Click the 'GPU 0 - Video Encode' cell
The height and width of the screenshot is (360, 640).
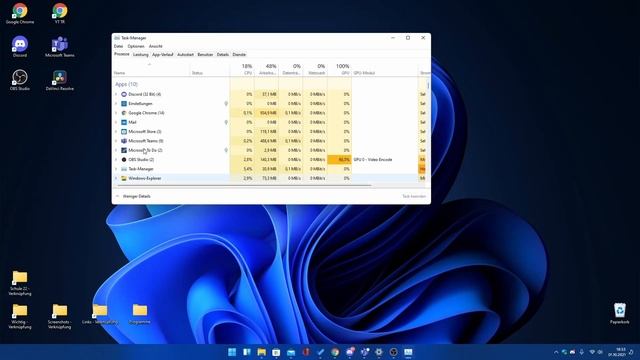click(x=373, y=160)
